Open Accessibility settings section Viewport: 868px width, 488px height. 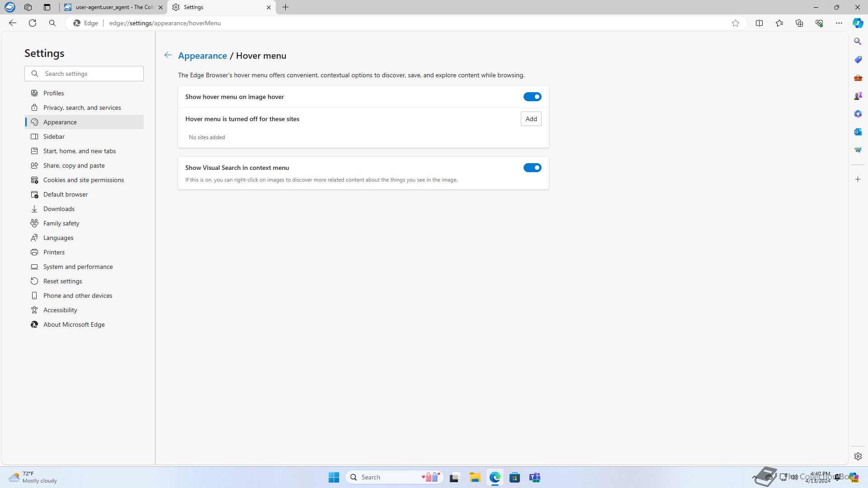tap(84, 310)
